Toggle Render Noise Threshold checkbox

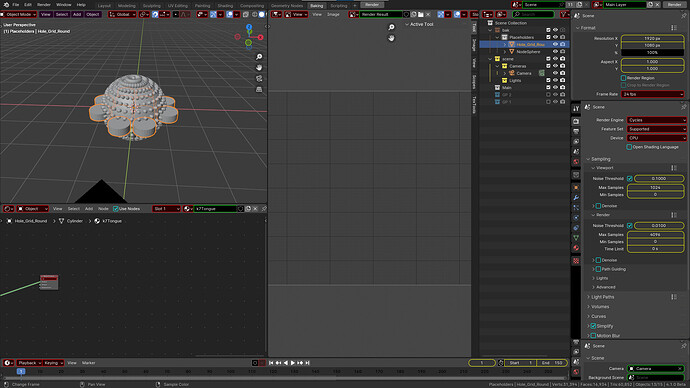[630, 226]
